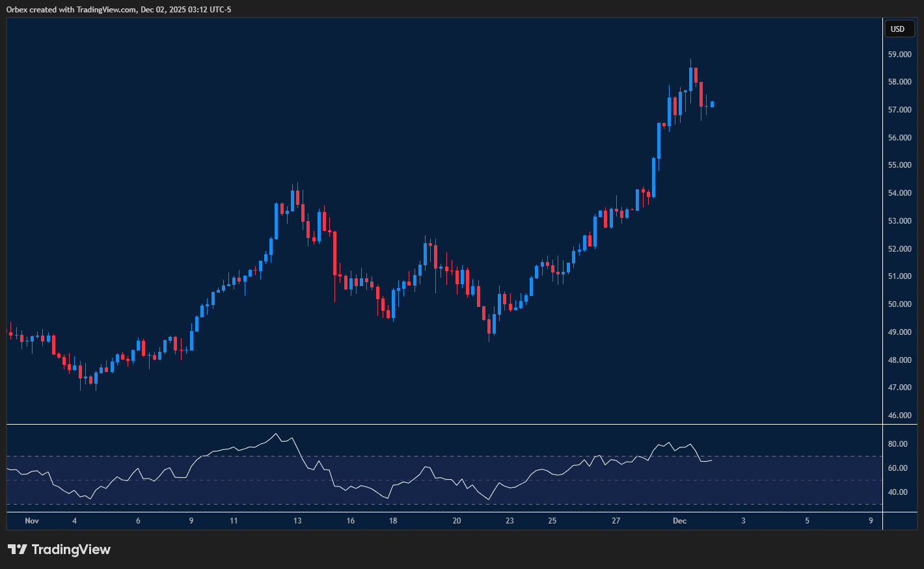
Task: Select the highest candle peaking near 59.000
Action: [x=691, y=78]
